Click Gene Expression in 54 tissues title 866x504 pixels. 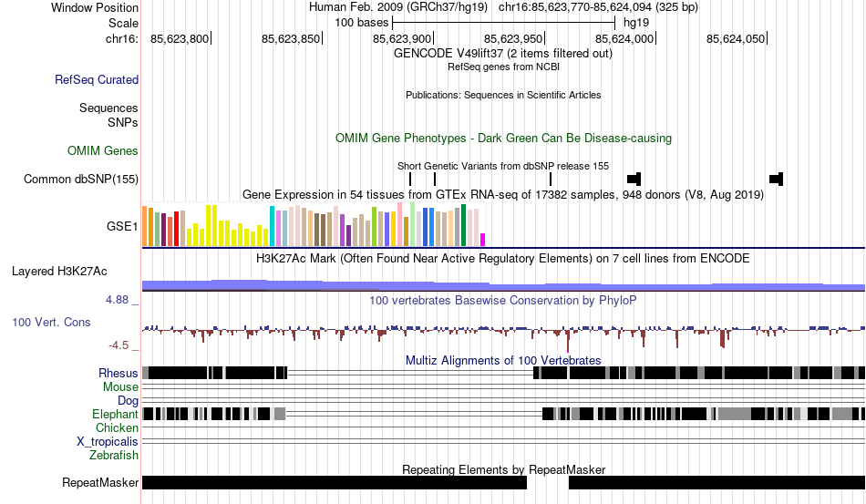click(x=503, y=195)
